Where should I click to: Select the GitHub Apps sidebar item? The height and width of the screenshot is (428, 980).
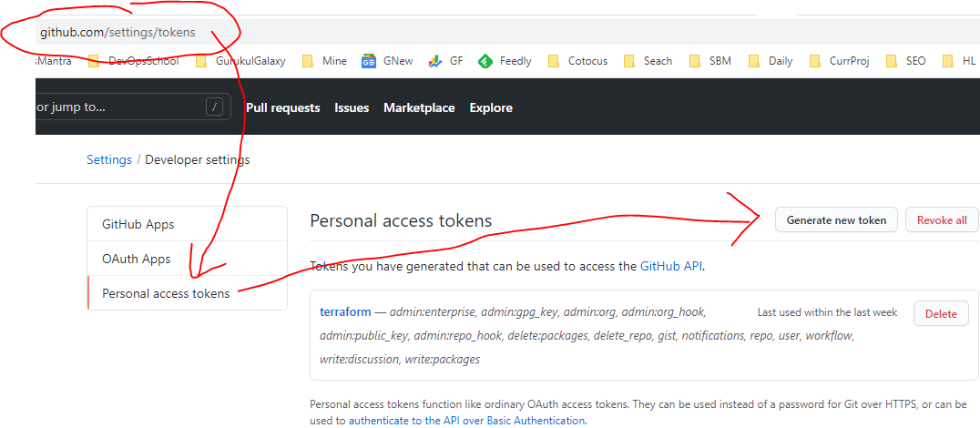(138, 224)
